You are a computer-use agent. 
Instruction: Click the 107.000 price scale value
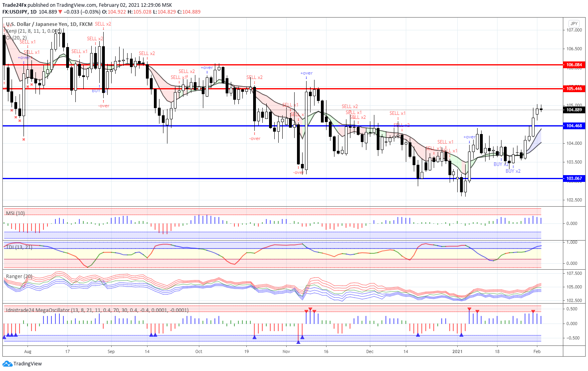(x=574, y=30)
